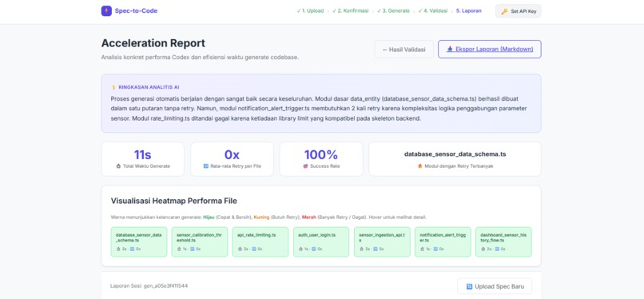
Task: Click the stopwatch icon by Total Waktu Generate
Action: point(119,166)
